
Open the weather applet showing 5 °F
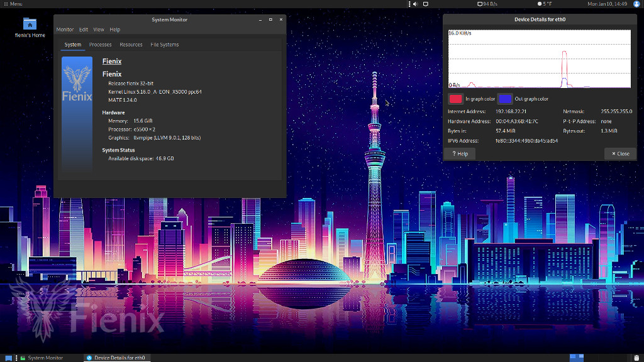(x=545, y=4)
